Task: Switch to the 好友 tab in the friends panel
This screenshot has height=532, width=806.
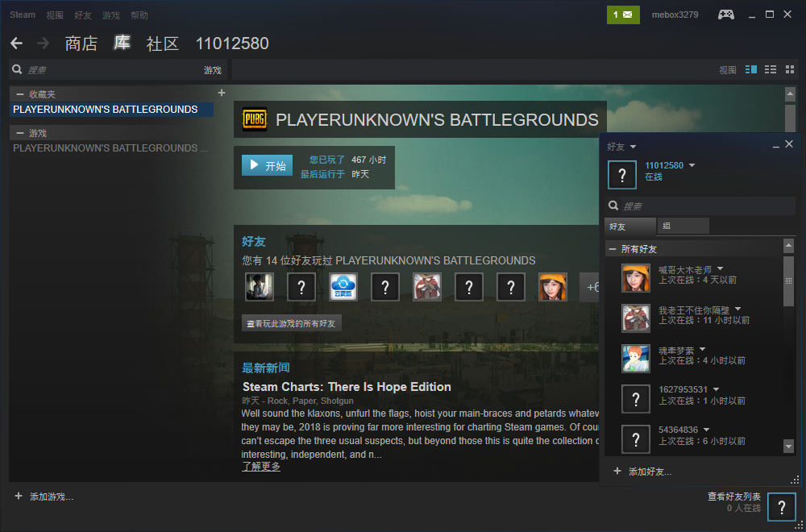Action: [x=631, y=227]
